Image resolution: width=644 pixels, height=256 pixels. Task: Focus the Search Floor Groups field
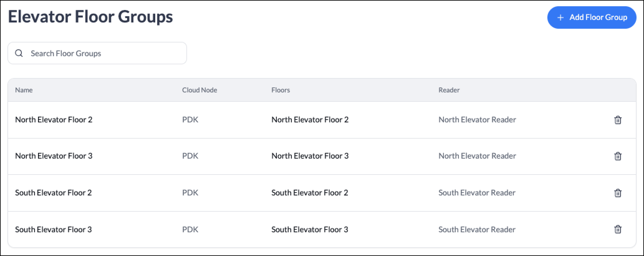click(97, 53)
